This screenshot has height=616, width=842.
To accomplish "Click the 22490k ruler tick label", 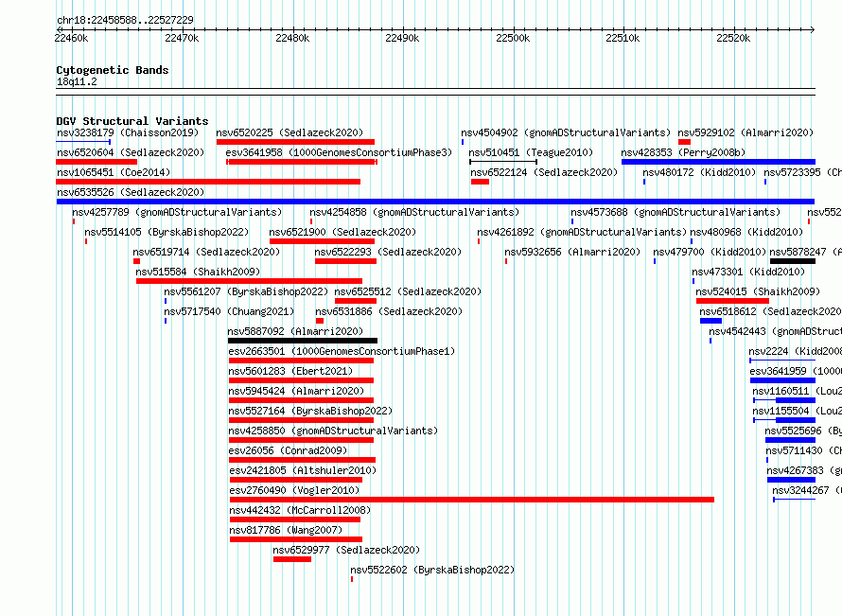I will click(x=402, y=38).
